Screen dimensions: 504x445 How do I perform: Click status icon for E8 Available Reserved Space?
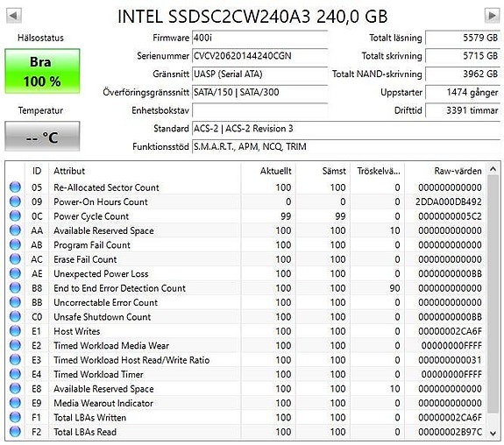point(15,388)
